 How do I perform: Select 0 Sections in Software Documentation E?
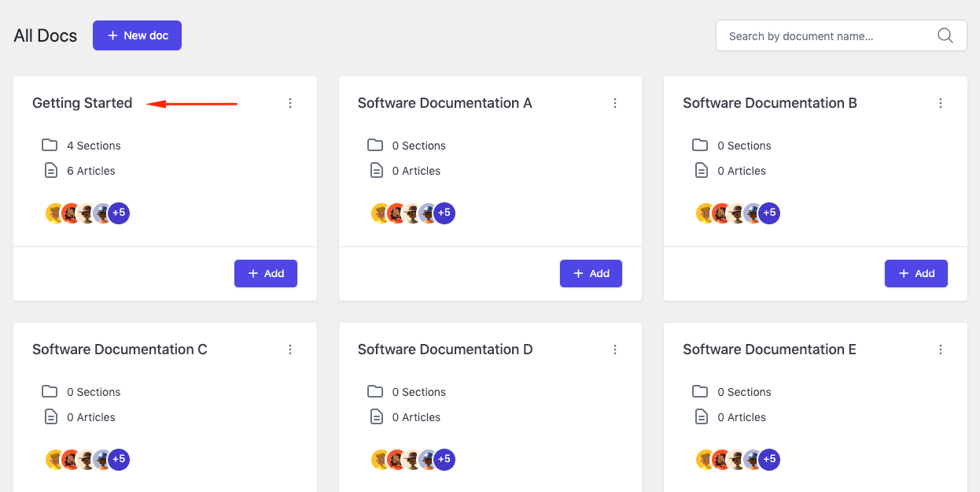pos(744,392)
